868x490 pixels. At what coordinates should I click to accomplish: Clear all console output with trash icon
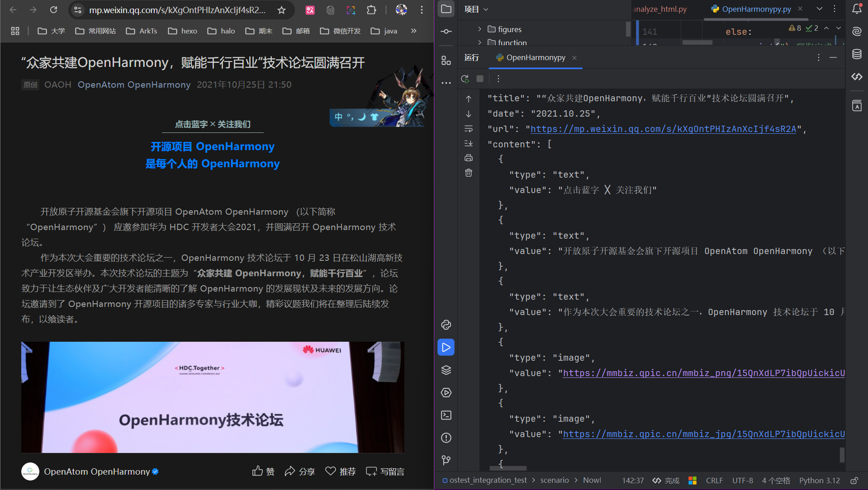(469, 173)
